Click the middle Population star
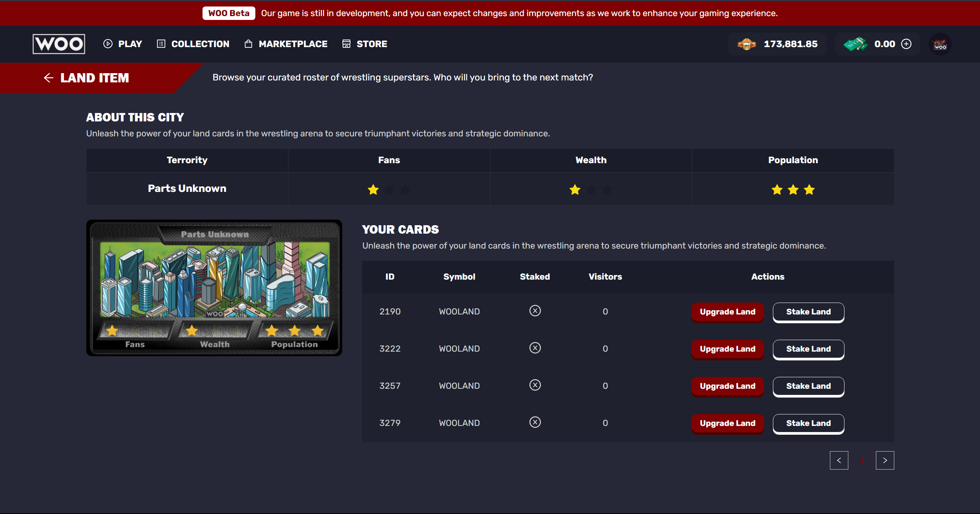Viewport: 980px width, 514px height. click(x=793, y=190)
